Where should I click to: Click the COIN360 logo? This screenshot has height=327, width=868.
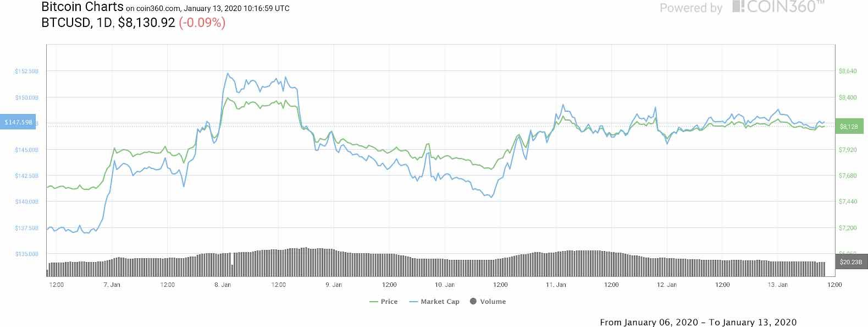pos(778,7)
